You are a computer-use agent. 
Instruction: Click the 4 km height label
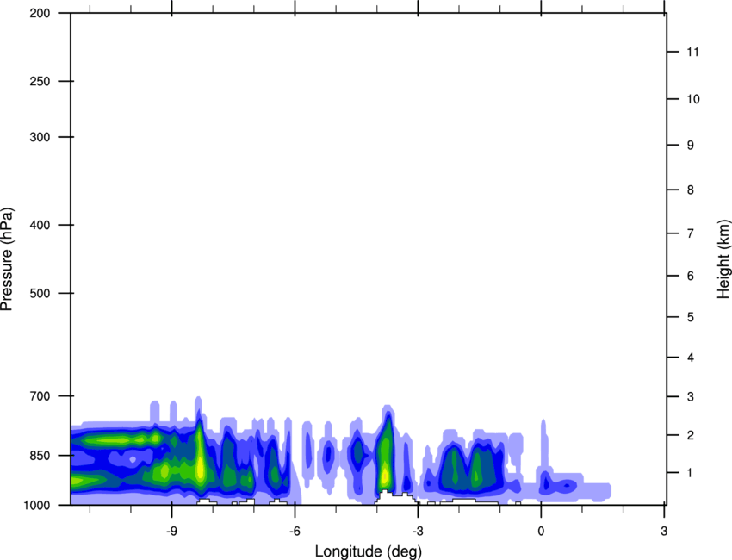pos(691,358)
